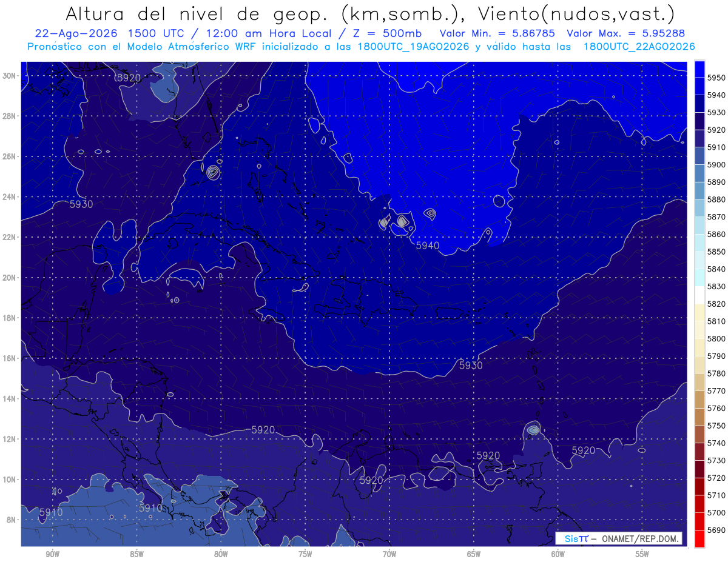Viewport: 728px width, 562px height.
Task: Click the 'Valor Min. = 5.86785' value
Action: click(x=497, y=34)
